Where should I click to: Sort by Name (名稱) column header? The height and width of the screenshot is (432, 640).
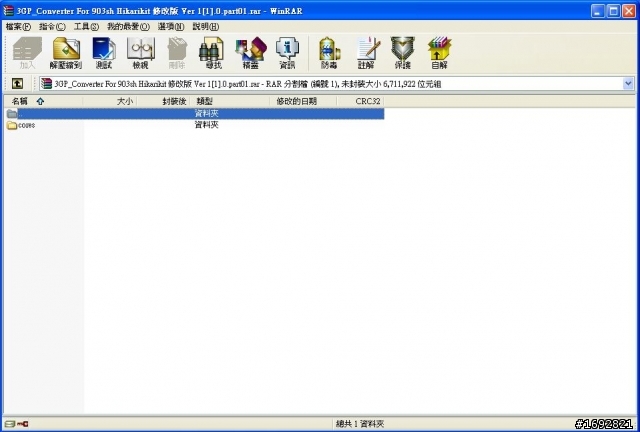click(43, 101)
